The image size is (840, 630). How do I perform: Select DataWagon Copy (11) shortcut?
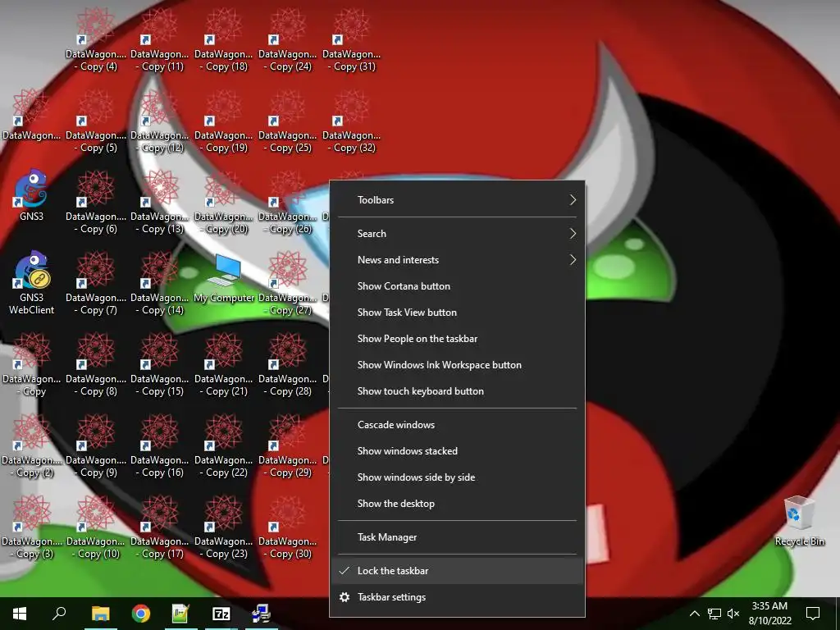pos(160,39)
